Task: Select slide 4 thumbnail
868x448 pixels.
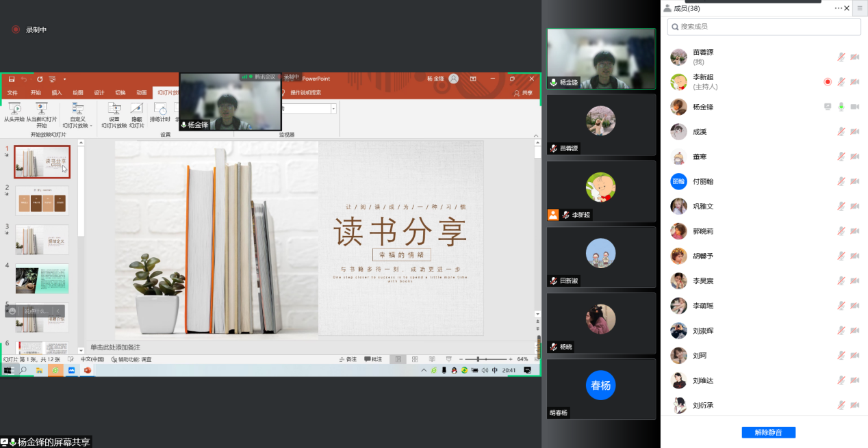Action: click(42, 279)
